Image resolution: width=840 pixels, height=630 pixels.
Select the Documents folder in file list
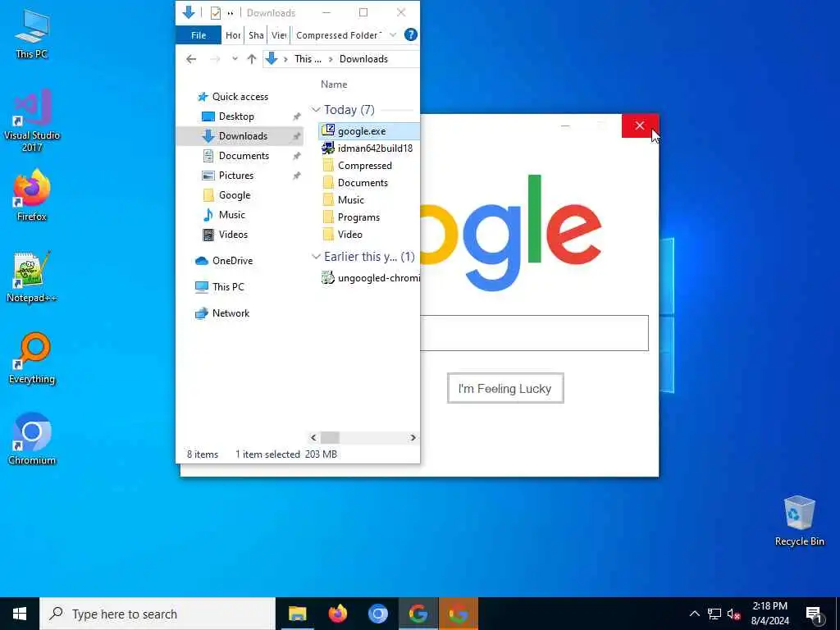[x=363, y=183]
